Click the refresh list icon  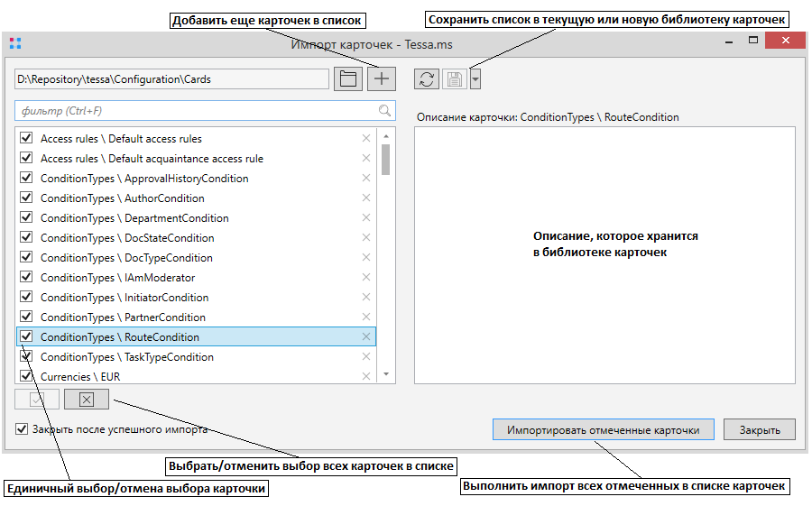tap(427, 79)
